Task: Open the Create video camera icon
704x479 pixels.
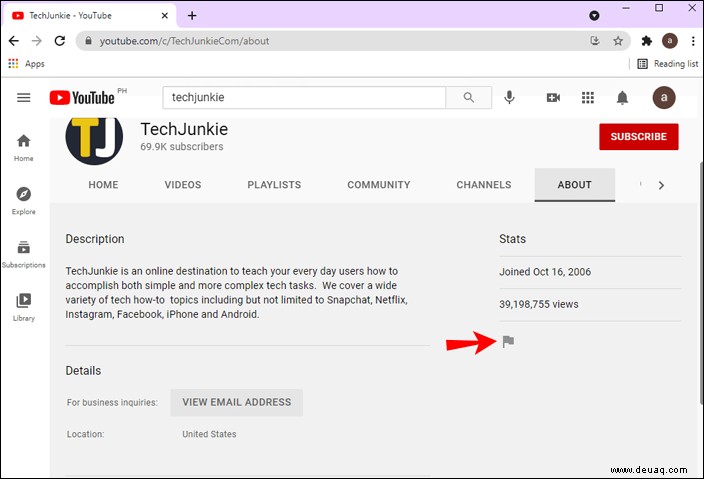Action: coord(553,97)
